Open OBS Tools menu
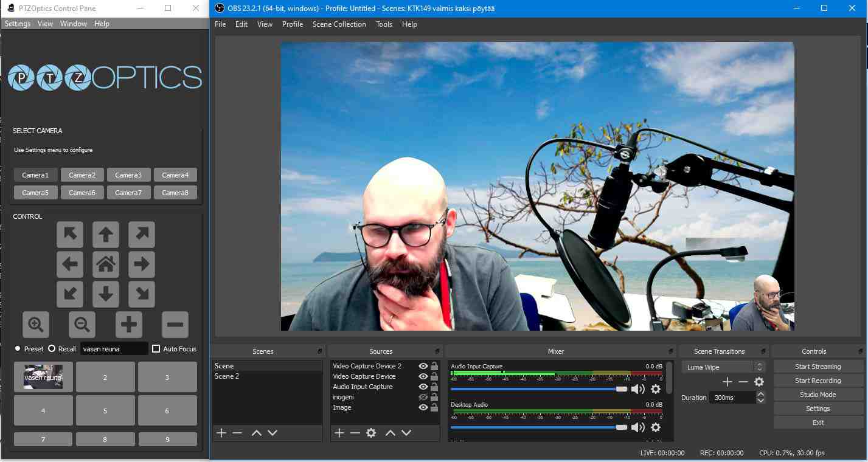 (x=384, y=24)
